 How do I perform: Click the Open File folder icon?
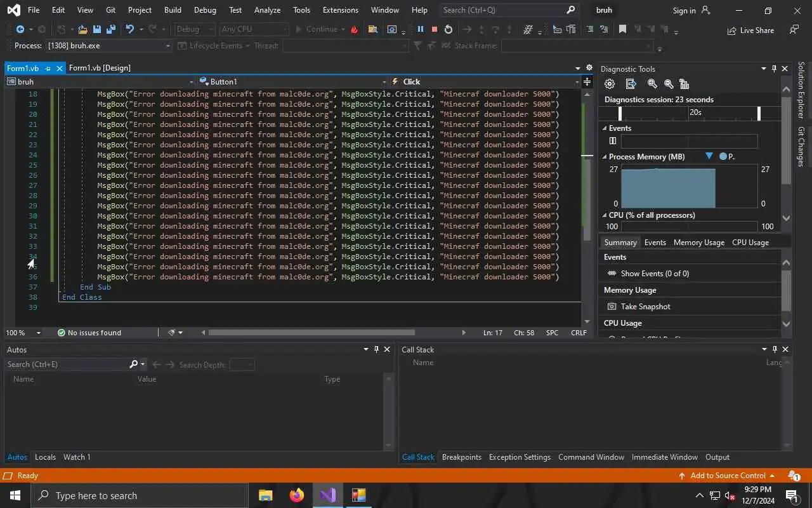point(82,29)
